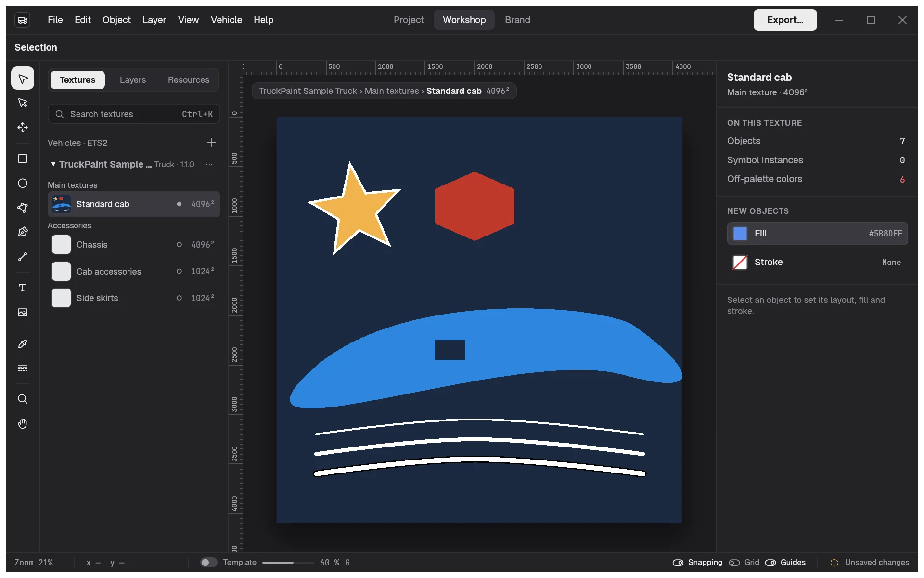Toggle Side skirts texture status dot

(179, 298)
